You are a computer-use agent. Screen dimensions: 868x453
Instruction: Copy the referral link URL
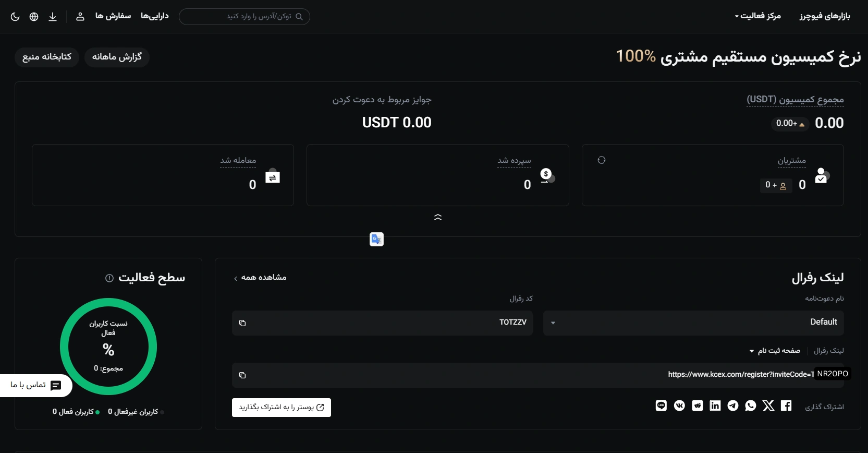(242, 375)
